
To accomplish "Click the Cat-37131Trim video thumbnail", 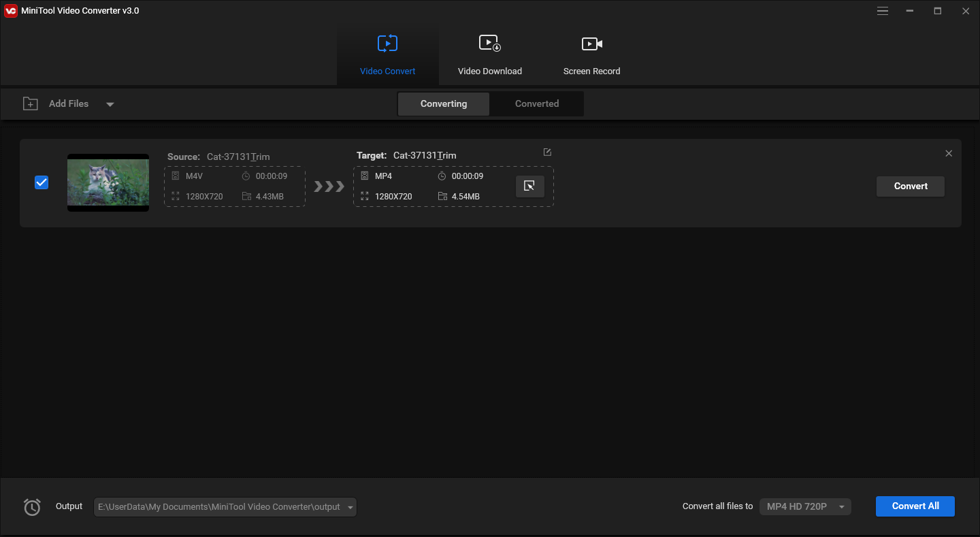I will click(x=108, y=182).
